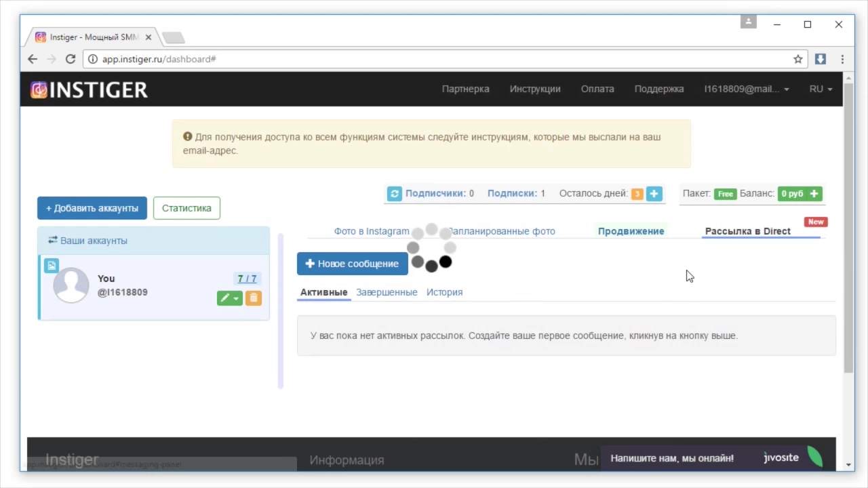Switch to Продвижение tab

point(631,231)
